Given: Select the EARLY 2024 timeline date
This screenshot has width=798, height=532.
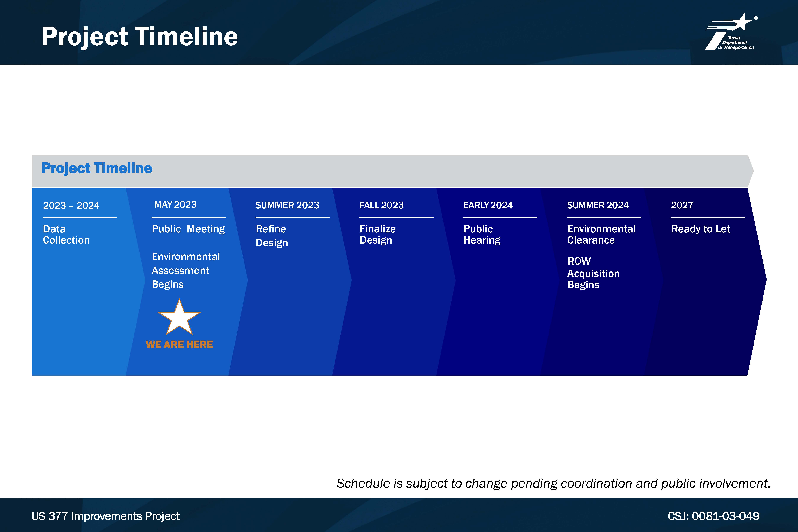Looking at the screenshot, I should coord(488,205).
